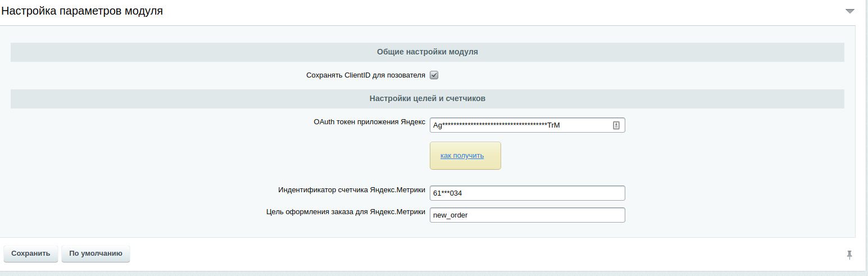This screenshot has width=868, height=276.
Task: Click the 'Настройка параметров модуля' title
Action: 82,11
